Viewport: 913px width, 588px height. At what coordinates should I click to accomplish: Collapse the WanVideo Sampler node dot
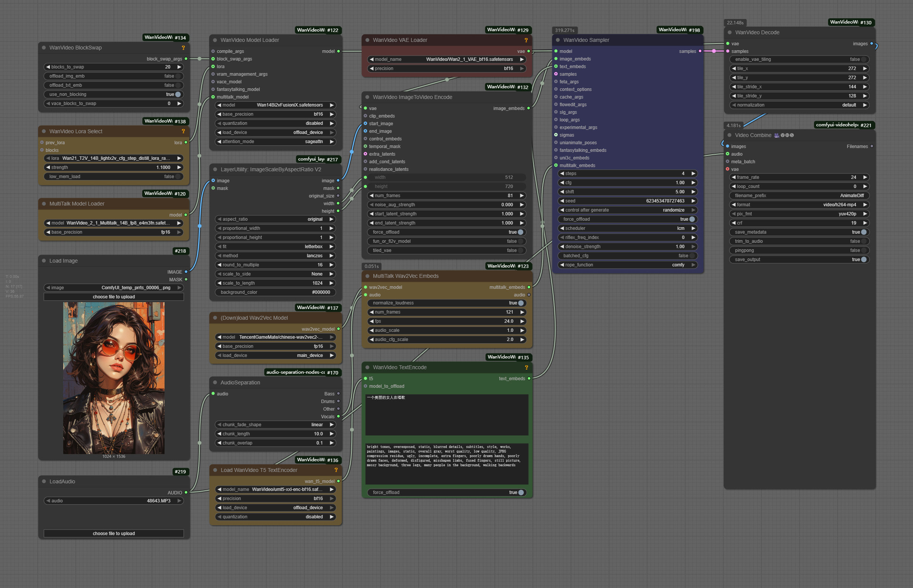(558, 40)
